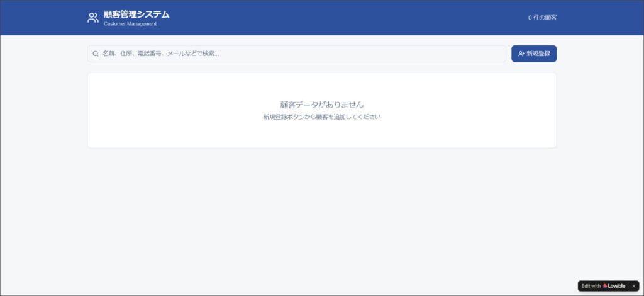Click the Customer Management subtitle
The width and height of the screenshot is (644, 296).
130,24
